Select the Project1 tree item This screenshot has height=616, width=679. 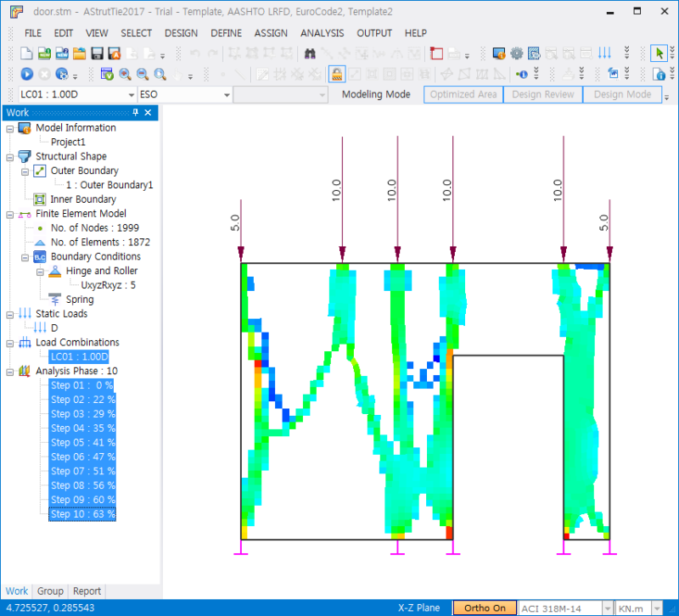tap(68, 142)
